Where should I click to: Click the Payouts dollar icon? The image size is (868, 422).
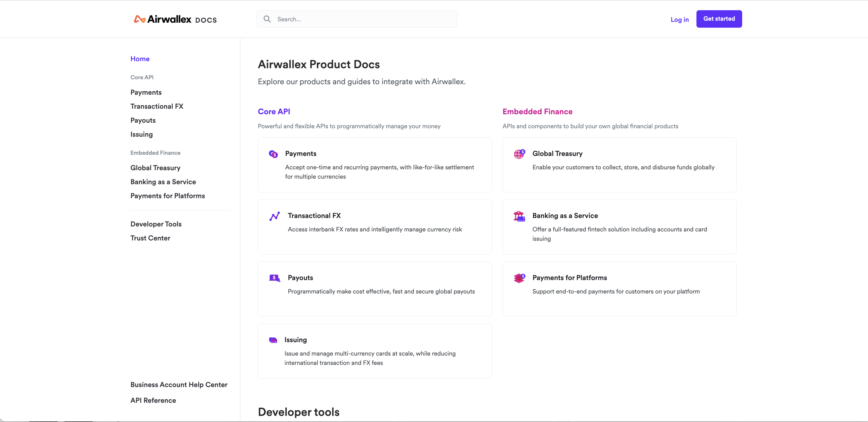pos(274,278)
